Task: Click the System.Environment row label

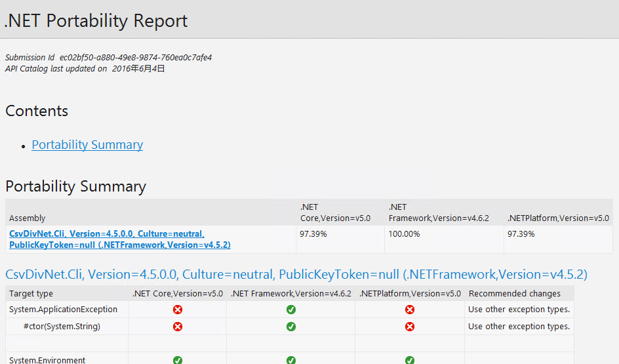Action: point(47,359)
